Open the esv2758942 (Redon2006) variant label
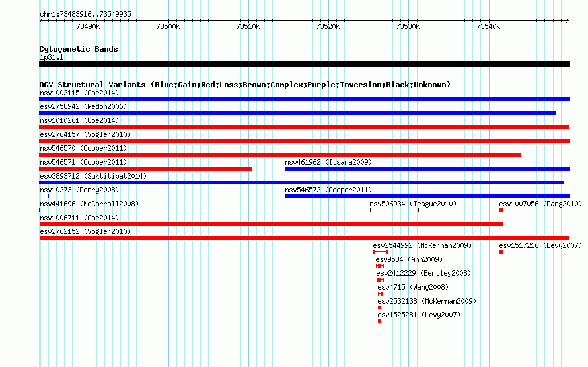The image size is (588, 367). point(83,106)
